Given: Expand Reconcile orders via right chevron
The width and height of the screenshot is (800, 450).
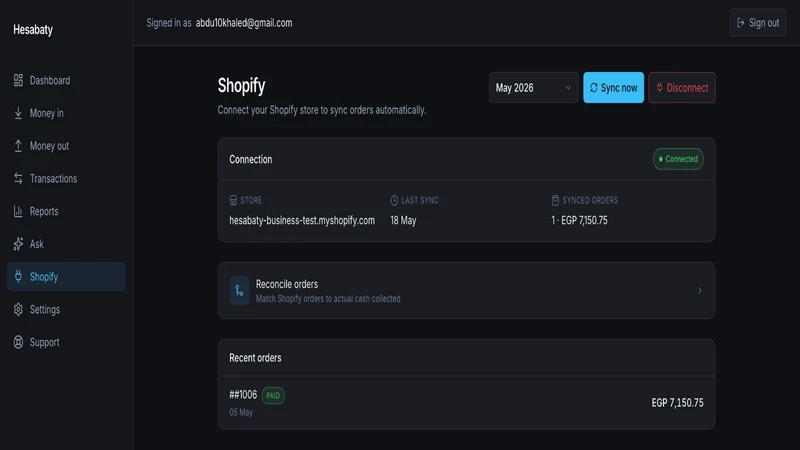Looking at the screenshot, I should tap(699, 290).
